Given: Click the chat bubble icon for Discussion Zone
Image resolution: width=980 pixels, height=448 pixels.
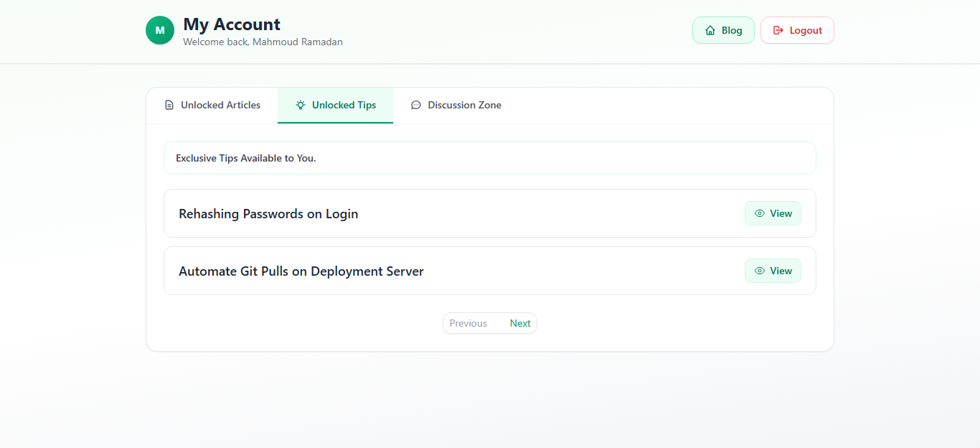Looking at the screenshot, I should pyautogui.click(x=416, y=105).
